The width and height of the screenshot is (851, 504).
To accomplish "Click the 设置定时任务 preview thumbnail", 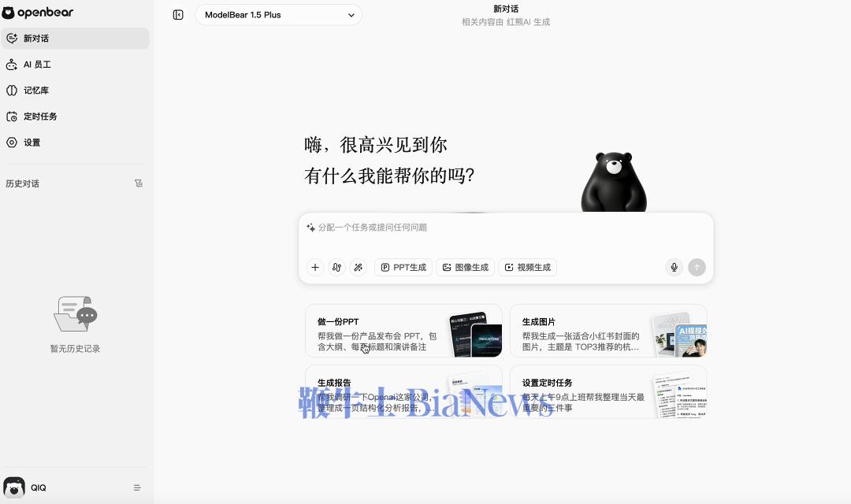I will tap(680, 395).
